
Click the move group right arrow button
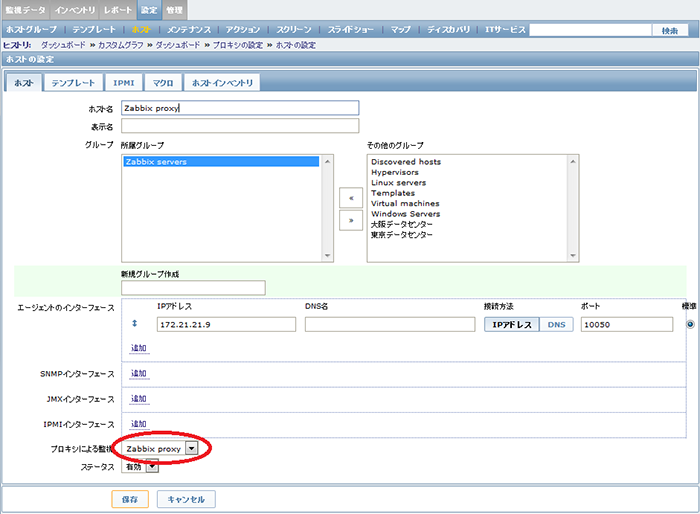pos(350,221)
